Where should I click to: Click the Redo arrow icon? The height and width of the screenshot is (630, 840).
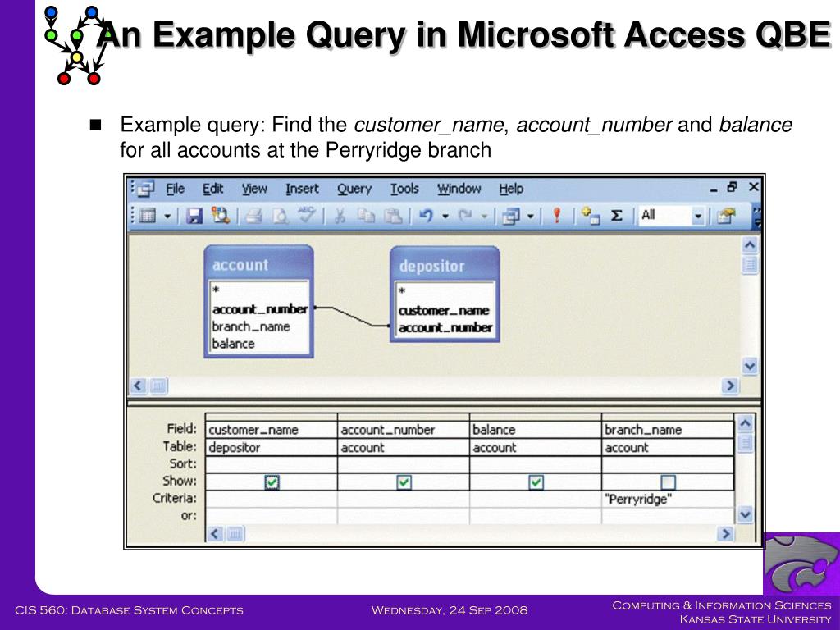point(466,216)
